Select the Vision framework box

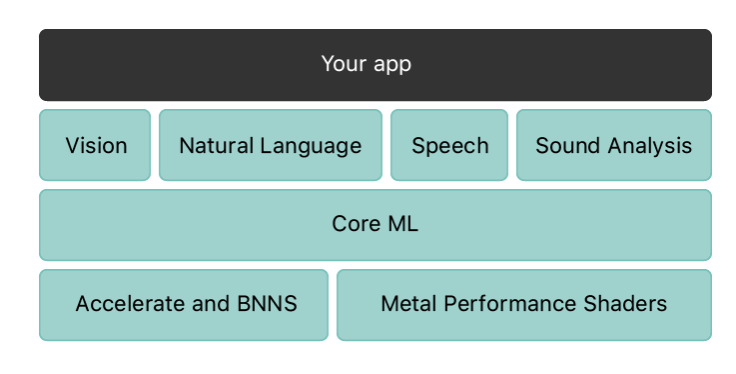click(x=95, y=145)
